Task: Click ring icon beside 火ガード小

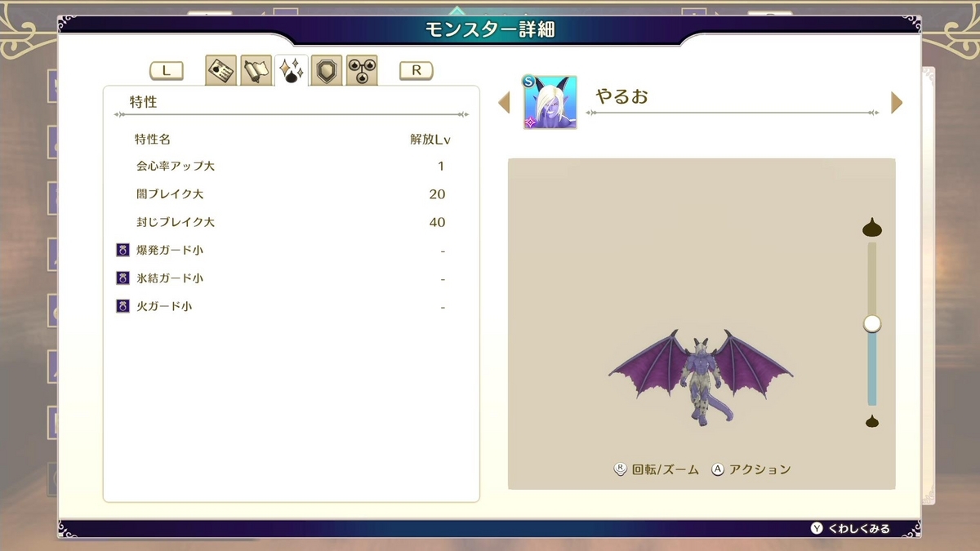Action: [x=123, y=307]
